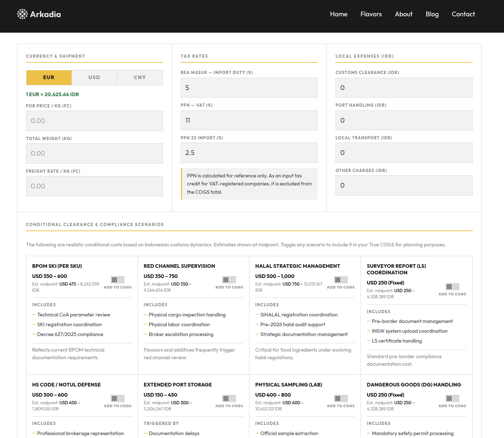The width and height of the screenshot is (504, 438).
Task: Click the Extended Port Storage heading
Action: pyautogui.click(x=178, y=385)
